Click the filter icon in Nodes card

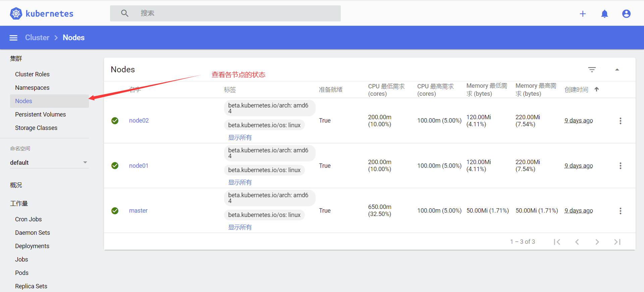point(592,69)
